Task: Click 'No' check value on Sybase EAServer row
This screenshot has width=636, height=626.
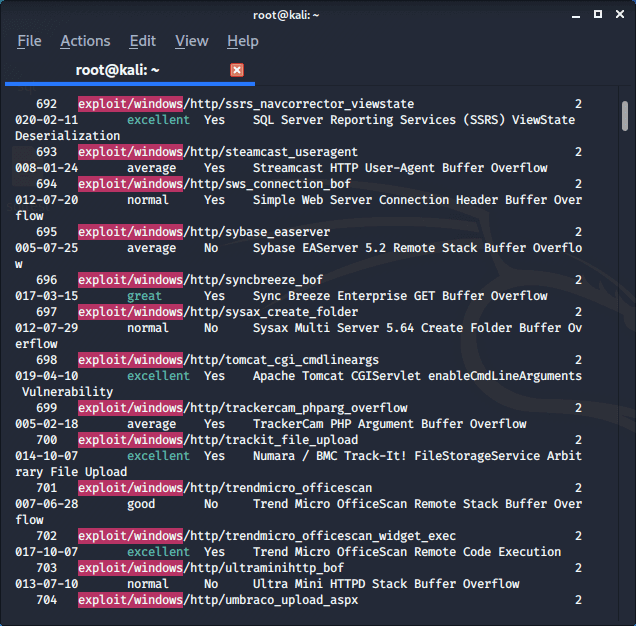Action: point(211,248)
